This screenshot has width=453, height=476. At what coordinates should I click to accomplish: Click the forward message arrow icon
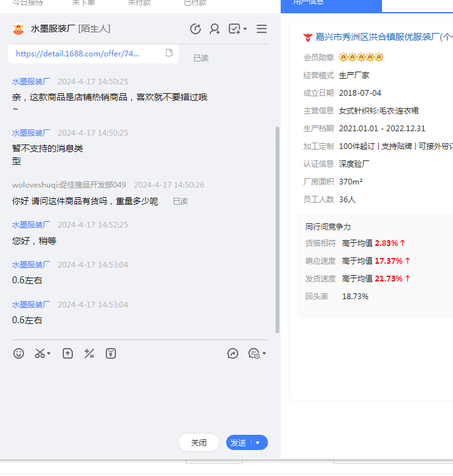pos(233,354)
